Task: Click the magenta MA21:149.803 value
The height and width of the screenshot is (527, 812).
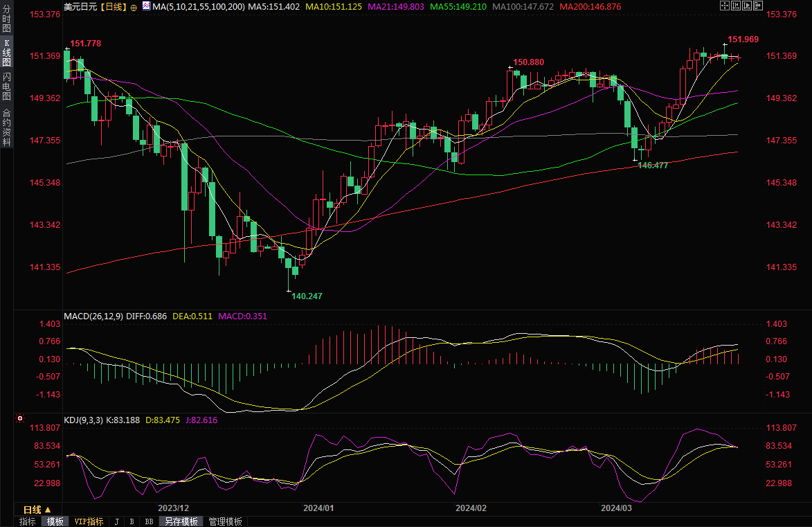Action: click(x=396, y=7)
